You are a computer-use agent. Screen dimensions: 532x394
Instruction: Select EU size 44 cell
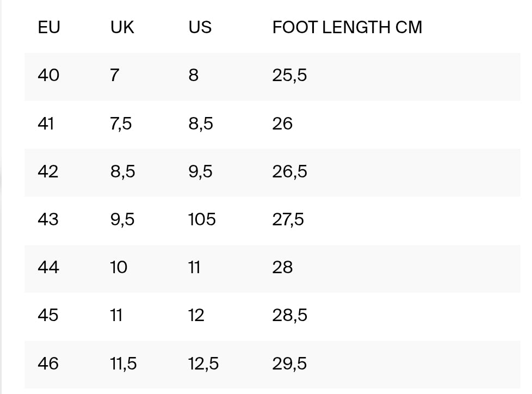coord(48,267)
